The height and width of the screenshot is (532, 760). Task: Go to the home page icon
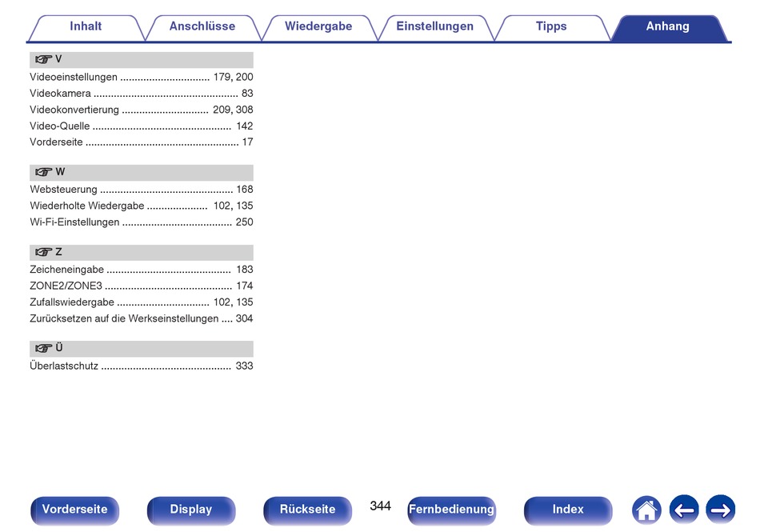click(x=646, y=510)
